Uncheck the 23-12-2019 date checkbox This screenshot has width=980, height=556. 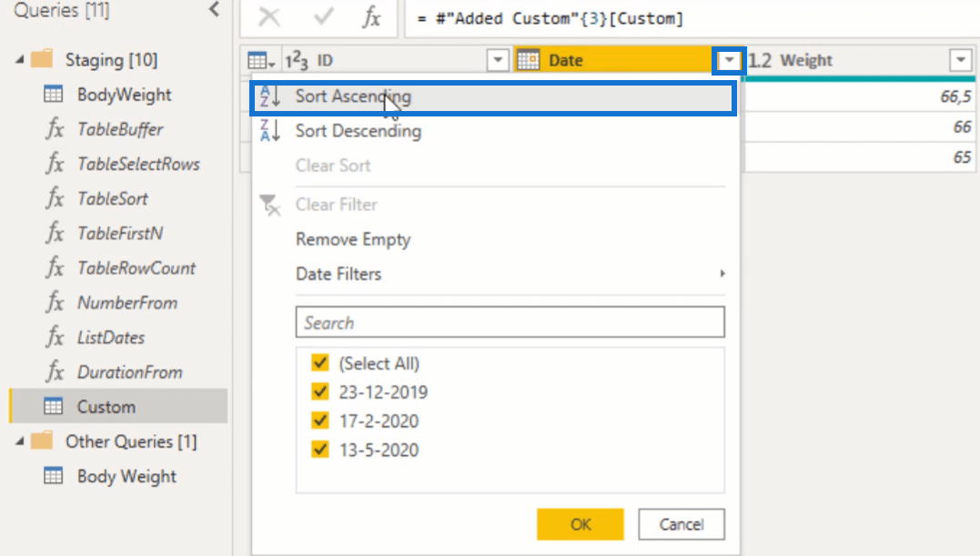coord(320,391)
